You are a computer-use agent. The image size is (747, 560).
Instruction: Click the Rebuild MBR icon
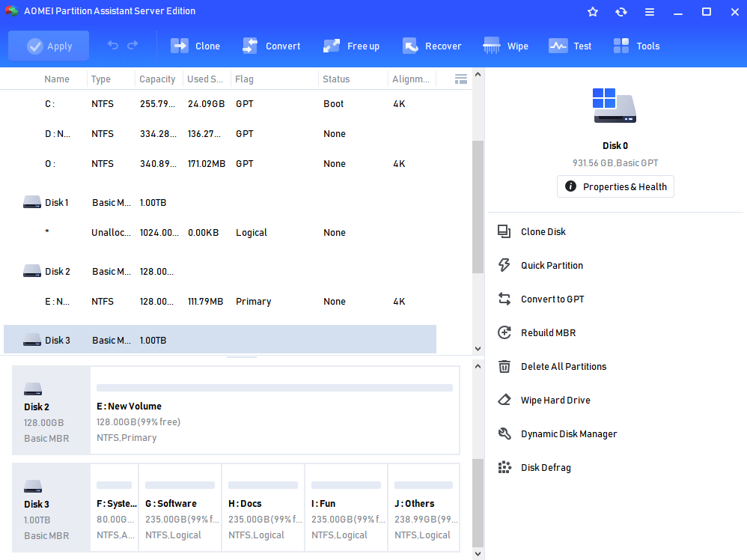coord(504,332)
